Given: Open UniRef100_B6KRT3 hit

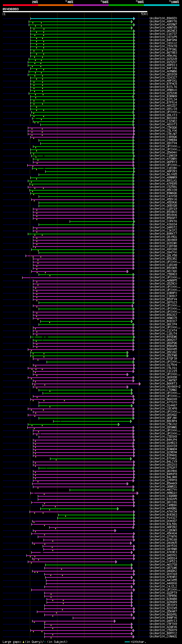Looking at the screenshot, I should 163,384.
